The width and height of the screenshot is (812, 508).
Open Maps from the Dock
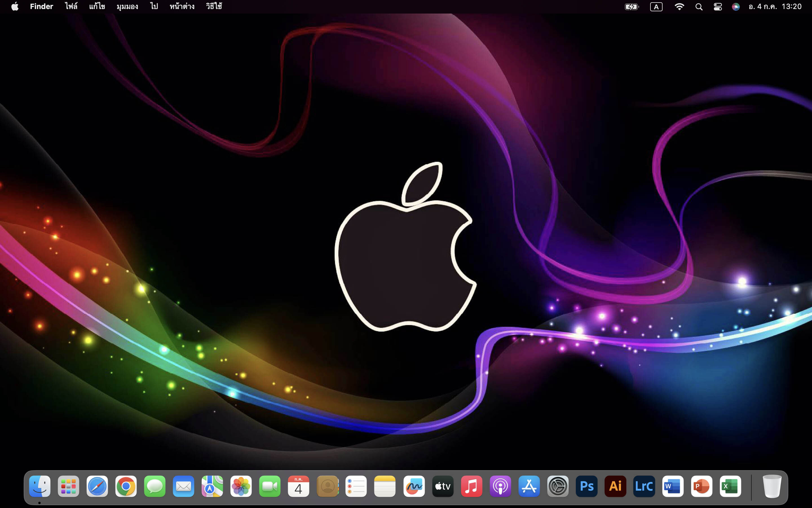coord(212,486)
